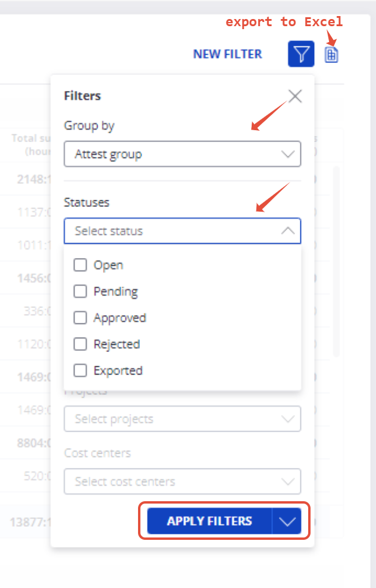Open the Select cost centers dropdown
This screenshot has height=588, width=376.
(x=182, y=481)
